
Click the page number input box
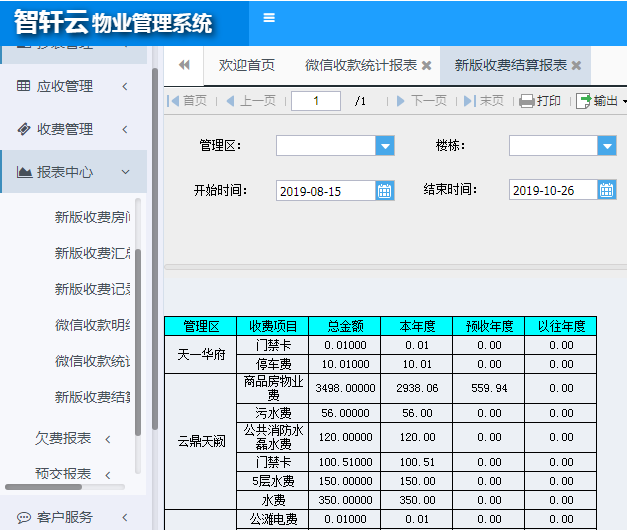click(x=316, y=101)
